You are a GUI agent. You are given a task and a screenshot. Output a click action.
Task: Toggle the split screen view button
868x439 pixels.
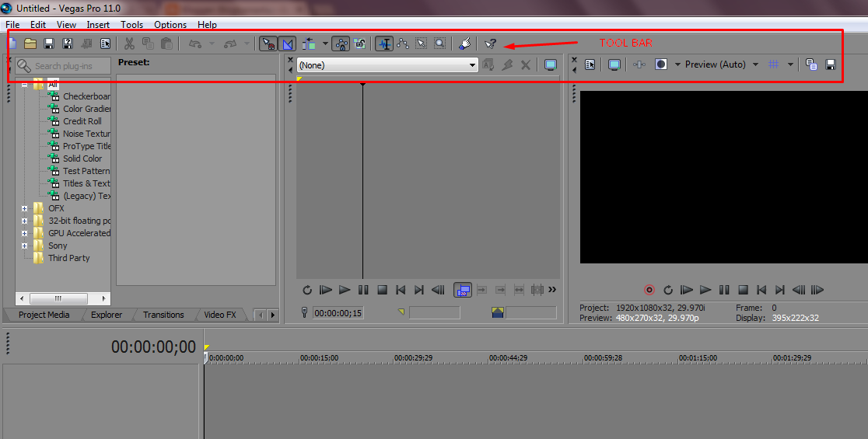661,64
